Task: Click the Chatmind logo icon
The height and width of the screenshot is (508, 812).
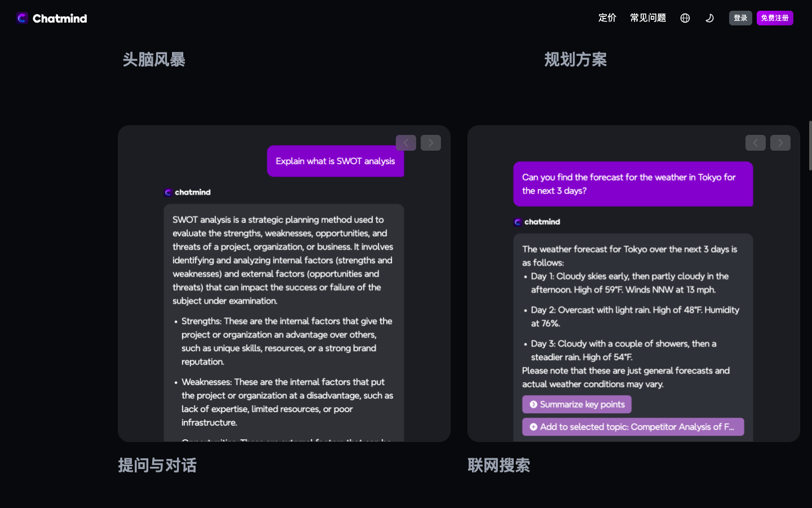Action: tap(21, 17)
